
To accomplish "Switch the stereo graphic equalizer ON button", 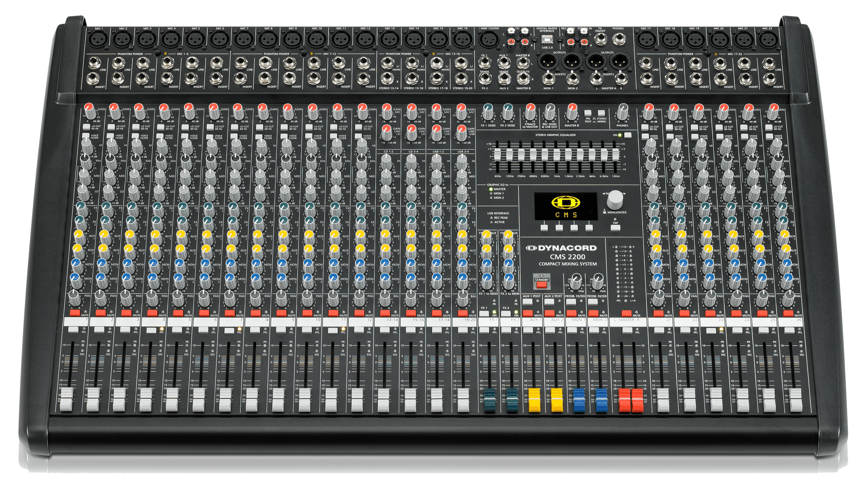I will click(x=627, y=135).
